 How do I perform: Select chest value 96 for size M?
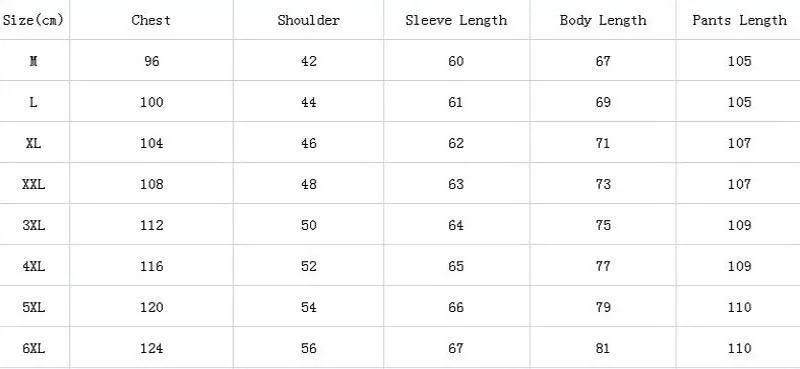click(x=152, y=61)
